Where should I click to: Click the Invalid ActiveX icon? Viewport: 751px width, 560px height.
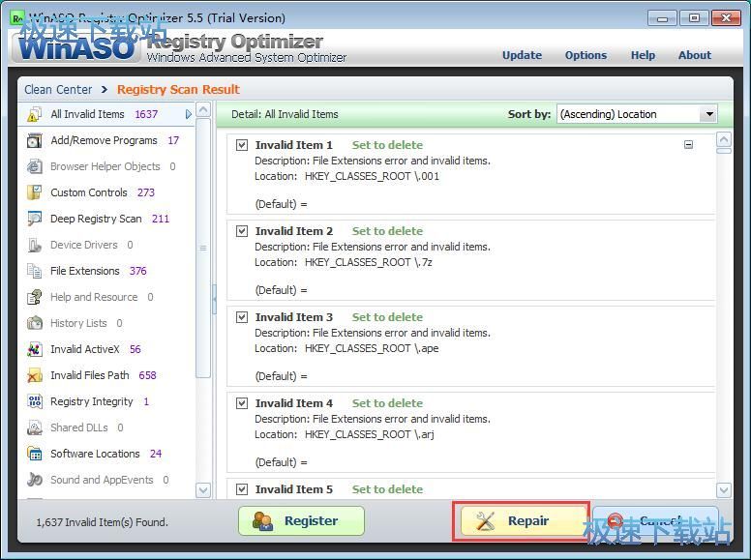click(x=35, y=349)
